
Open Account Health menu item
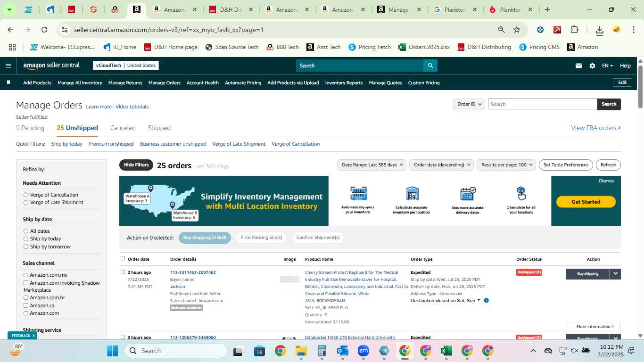tap(203, 82)
